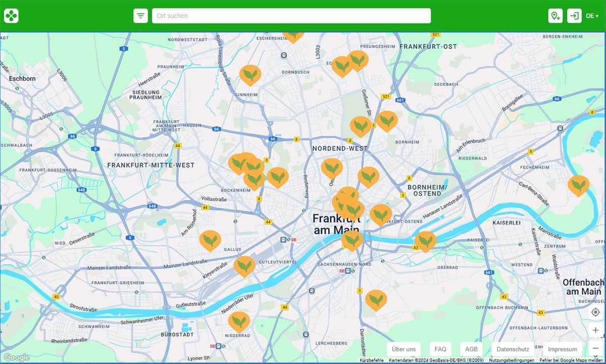Open the Impressum page
Screen dimensions: 606x364
[x=562, y=349]
